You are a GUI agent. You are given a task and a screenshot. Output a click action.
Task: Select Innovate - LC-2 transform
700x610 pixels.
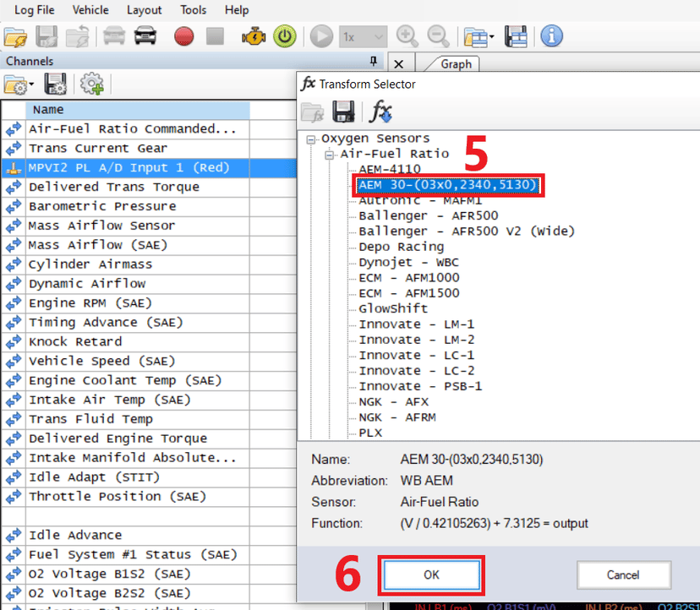point(417,371)
